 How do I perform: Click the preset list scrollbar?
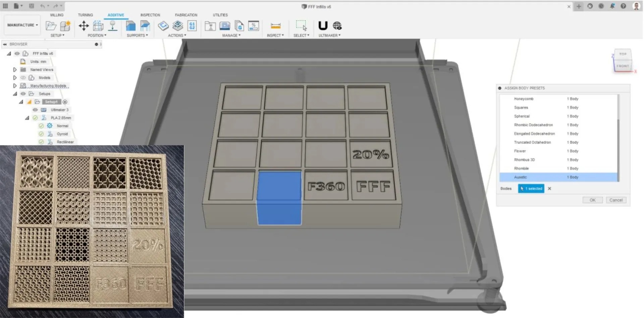(x=618, y=138)
